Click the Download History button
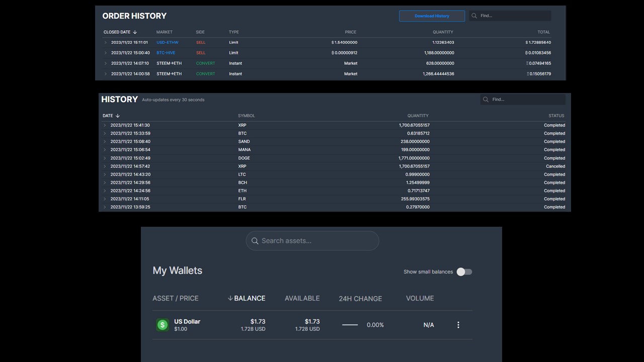Screen dimensions: 644x362 [432, 16]
